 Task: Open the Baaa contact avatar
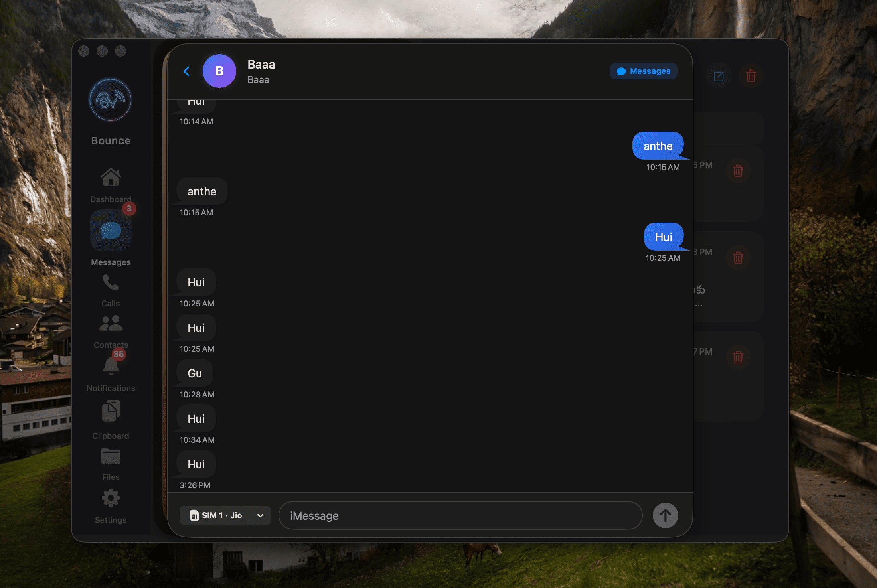point(219,71)
